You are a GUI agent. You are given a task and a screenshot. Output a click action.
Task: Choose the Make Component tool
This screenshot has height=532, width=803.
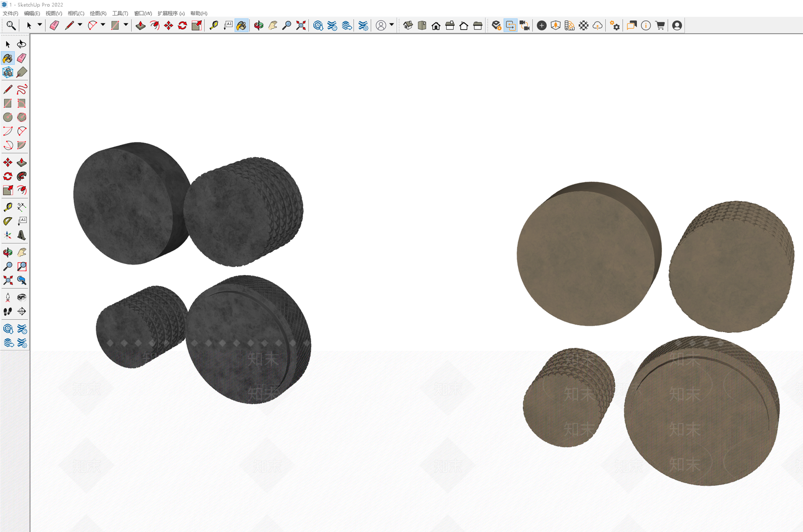click(x=8, y=72)
